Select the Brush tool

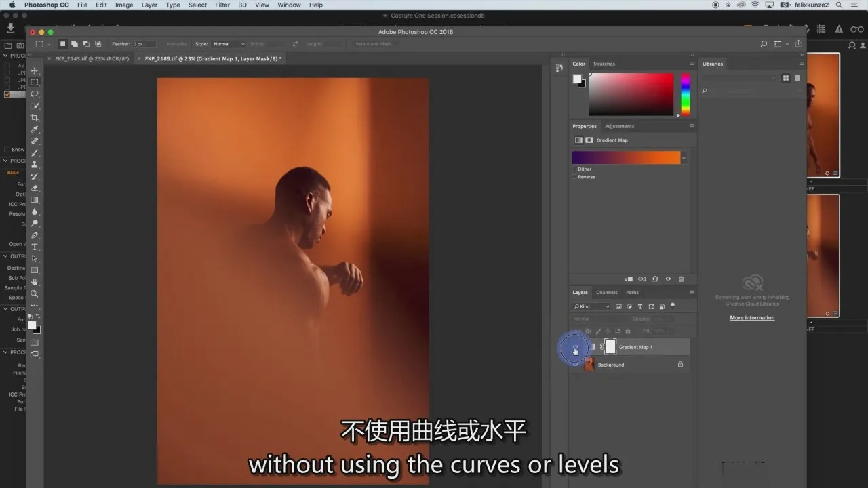pos(35,153)
